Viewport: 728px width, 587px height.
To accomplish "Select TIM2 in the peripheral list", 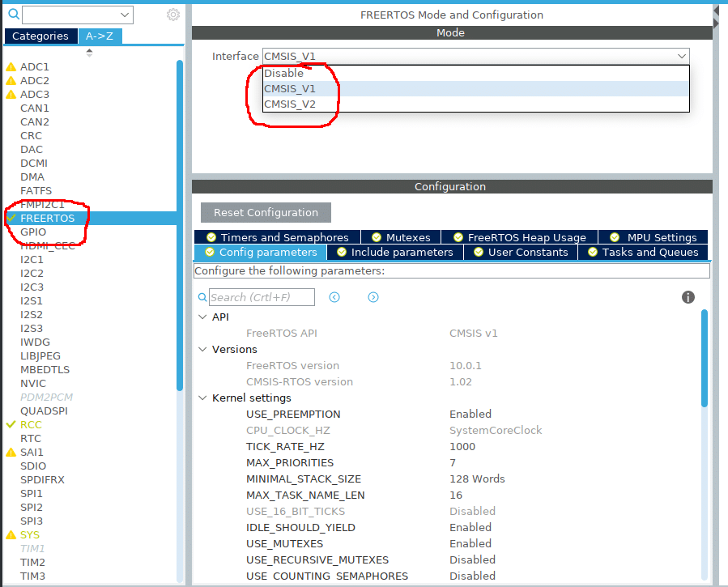I will (33, 563).
